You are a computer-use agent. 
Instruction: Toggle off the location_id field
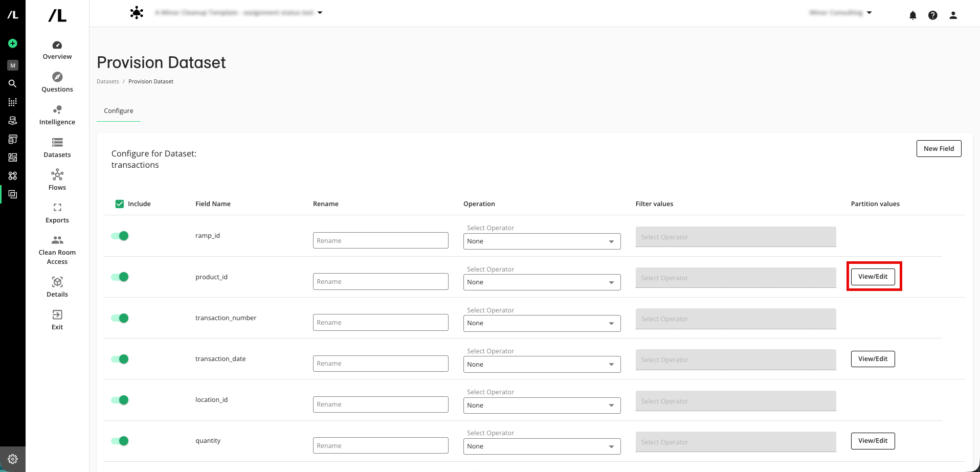120,400
